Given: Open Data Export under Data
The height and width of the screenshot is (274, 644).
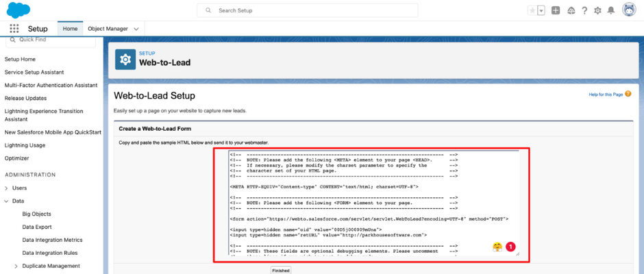Looking at the screenshot, I should (37, 227).
